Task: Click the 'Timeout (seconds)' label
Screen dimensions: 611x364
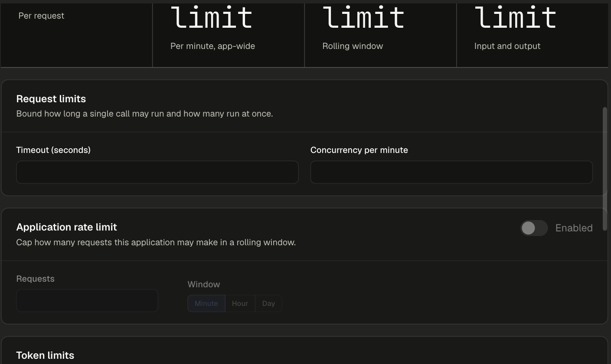Action: coord(53,150)
